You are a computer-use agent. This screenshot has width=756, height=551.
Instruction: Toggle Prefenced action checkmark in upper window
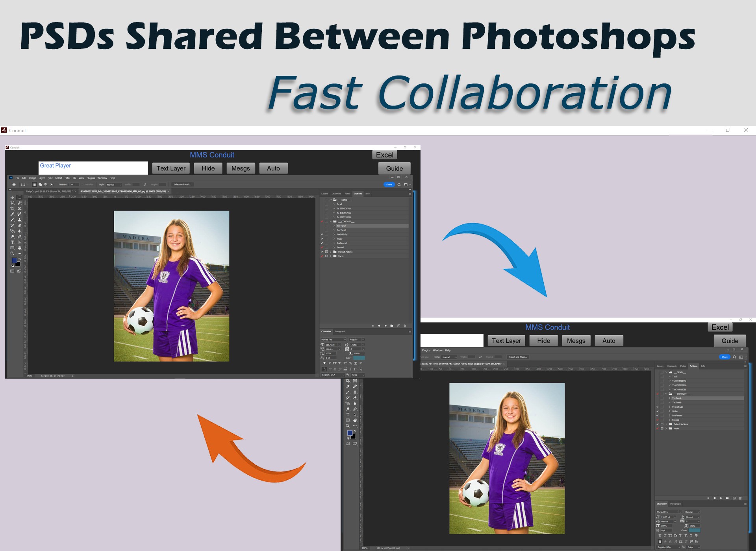[x=322, y=243]
